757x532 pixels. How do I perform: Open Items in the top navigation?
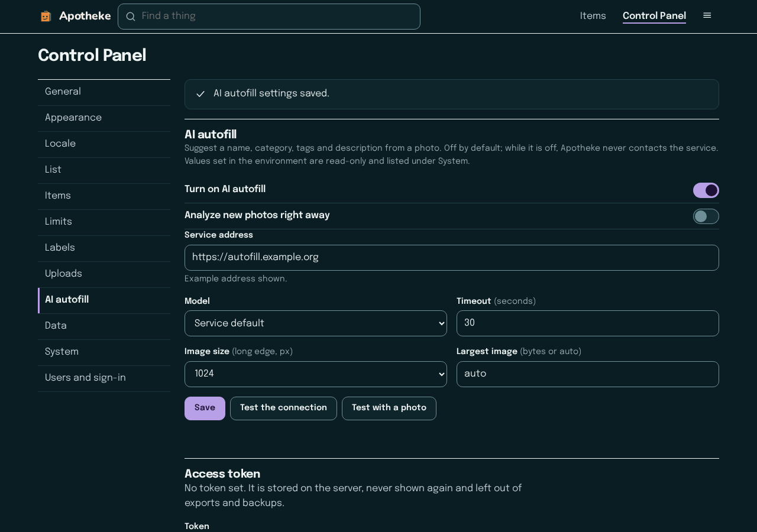tap(593, 16)
